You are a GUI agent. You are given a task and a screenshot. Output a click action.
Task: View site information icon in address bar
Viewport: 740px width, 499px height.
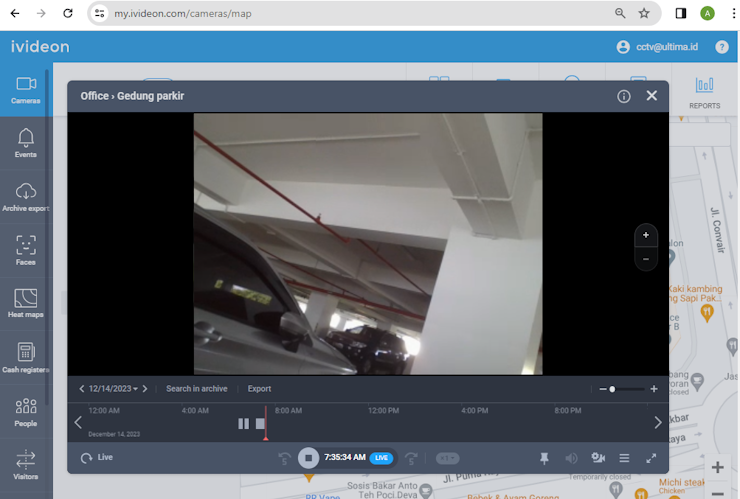[100, 13]
